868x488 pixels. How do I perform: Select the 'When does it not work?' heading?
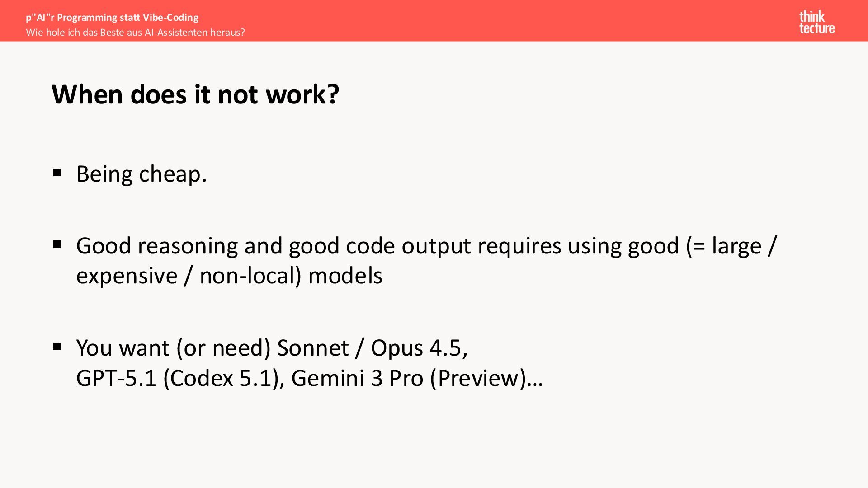[x=195, y=94]
